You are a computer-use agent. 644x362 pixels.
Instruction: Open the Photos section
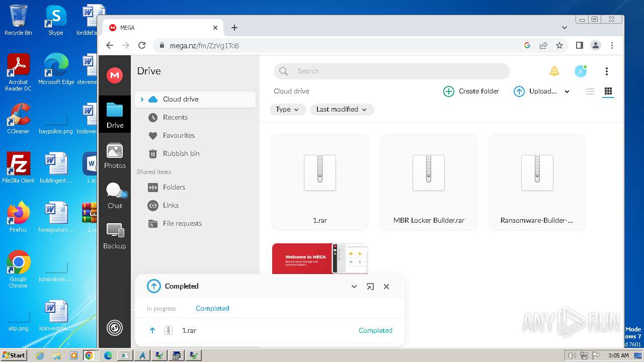pos(115,156)
